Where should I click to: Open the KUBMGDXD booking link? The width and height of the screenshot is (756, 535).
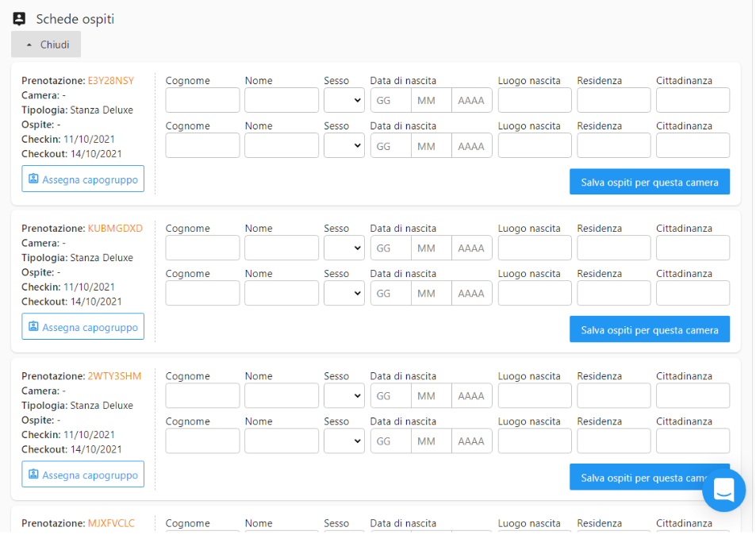click(115, 229)
